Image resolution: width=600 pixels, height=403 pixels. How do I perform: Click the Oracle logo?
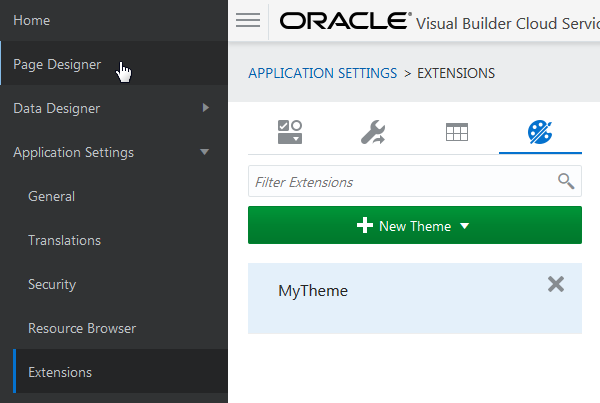point(346,21)
